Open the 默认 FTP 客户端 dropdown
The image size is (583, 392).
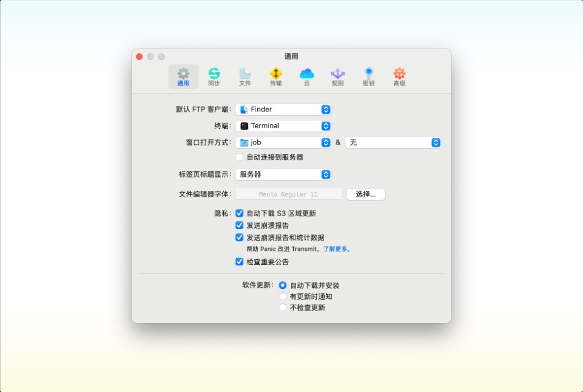(284, 109)
